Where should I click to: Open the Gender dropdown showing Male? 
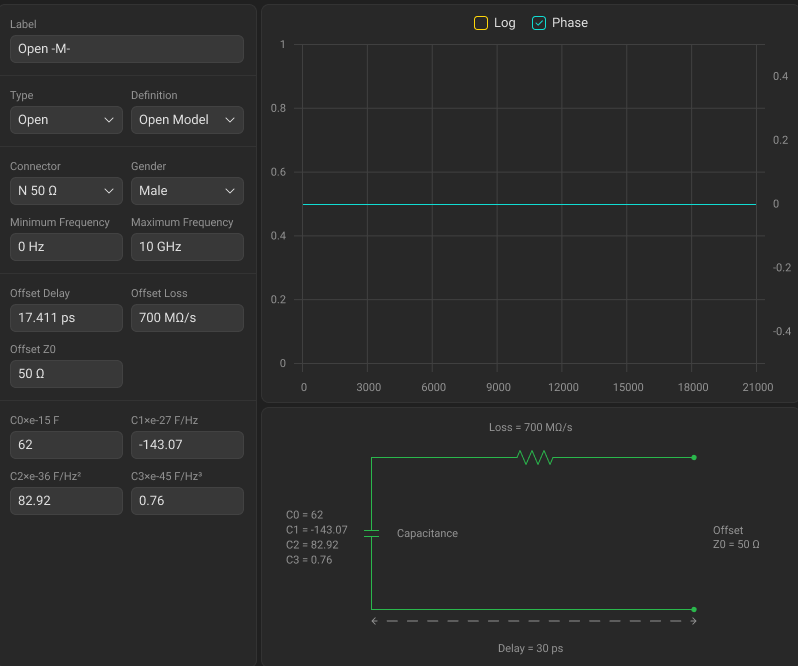pyautogui.click(x=187, y=191)
